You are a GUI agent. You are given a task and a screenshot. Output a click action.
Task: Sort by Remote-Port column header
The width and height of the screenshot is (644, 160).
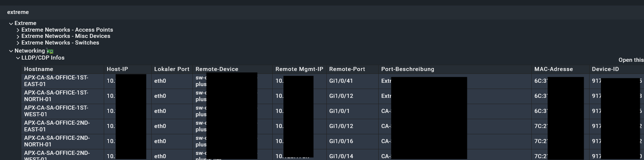[x=347, y=69]
